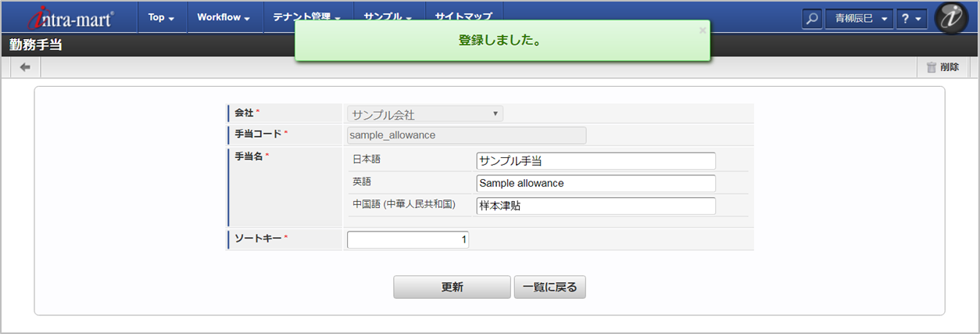The width and height of the screenshot is (980, 334).
Task: Open the サイトマップ menu item
Action: pyautogui.click(x=463, y=16)
